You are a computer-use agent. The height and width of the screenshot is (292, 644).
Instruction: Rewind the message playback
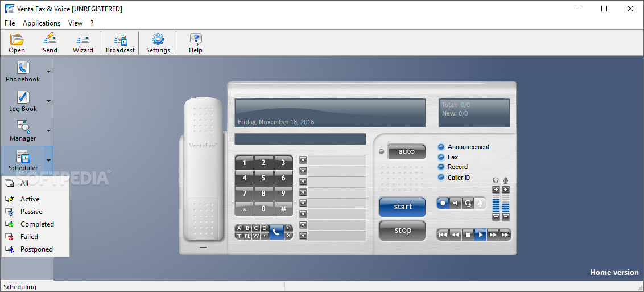(455, 235)
